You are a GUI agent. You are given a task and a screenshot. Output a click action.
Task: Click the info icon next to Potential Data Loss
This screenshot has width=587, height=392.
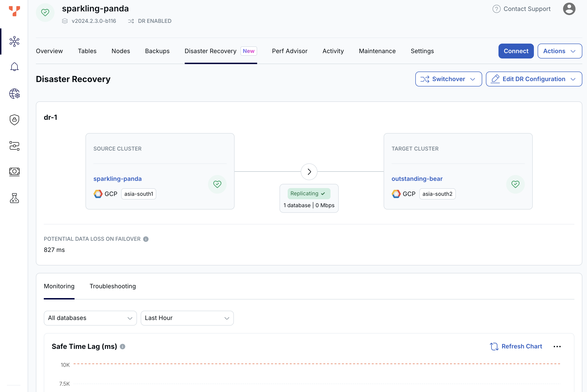(146, 239)
